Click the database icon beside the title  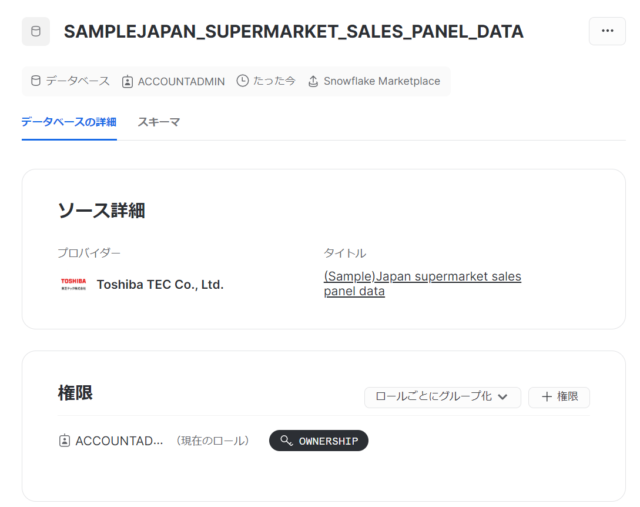point(36,31)
